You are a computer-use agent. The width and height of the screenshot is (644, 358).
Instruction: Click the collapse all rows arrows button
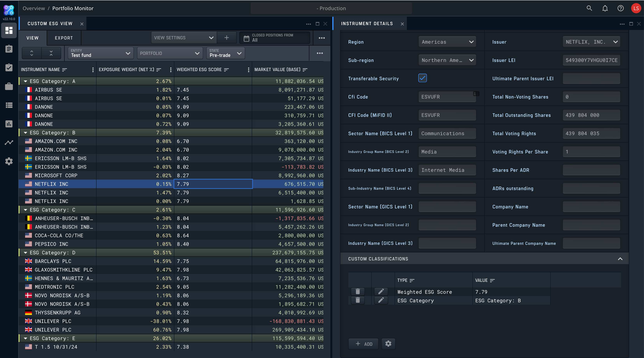pos(51,53)
